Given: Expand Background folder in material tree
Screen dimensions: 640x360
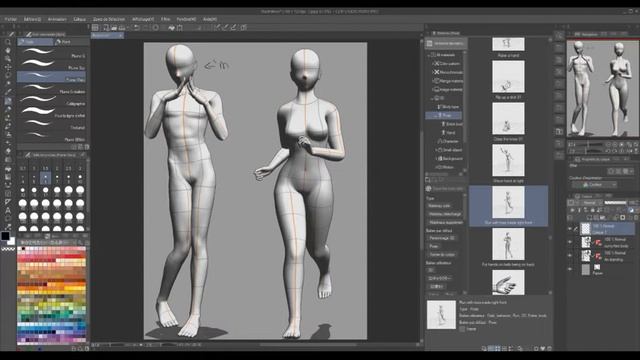Looking at the screenshot, I should [x=436, y=158].
